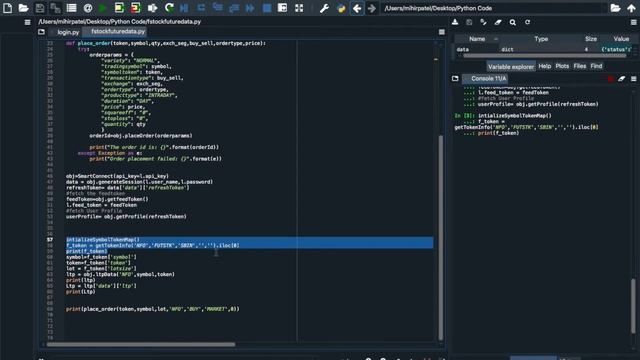Sort variables by the Type column
This screenshot has height=360, width=640.
coord(541,39)
